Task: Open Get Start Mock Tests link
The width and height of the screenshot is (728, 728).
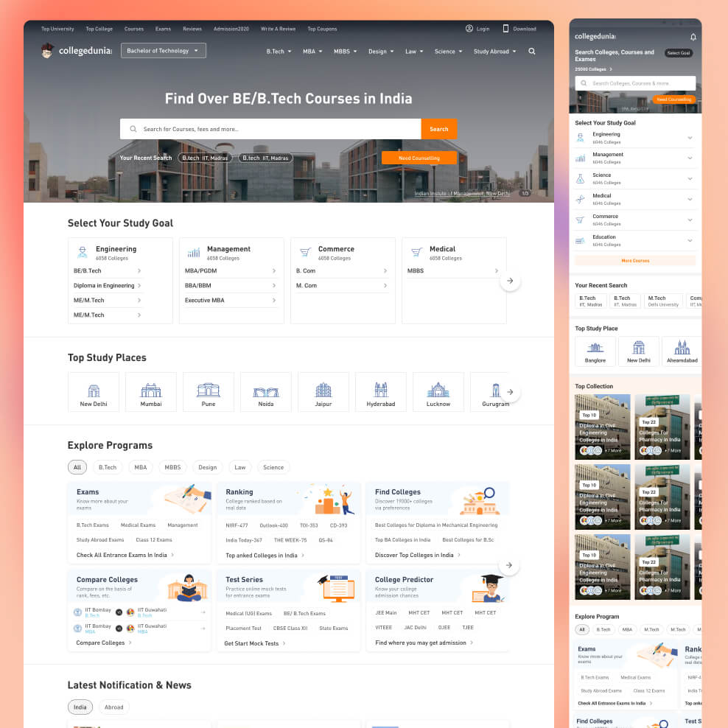Action: [254, 643]
